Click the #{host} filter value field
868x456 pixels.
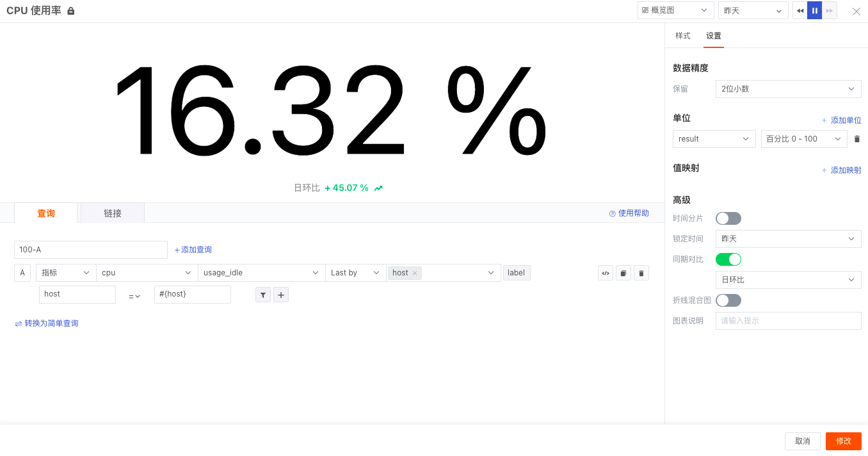tap(193, 295)
